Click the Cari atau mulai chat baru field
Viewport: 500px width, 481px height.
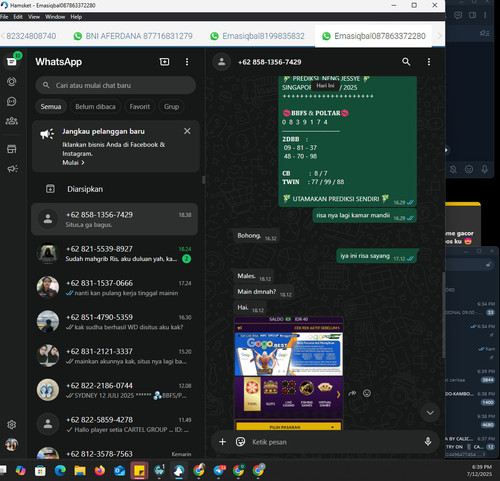click(x=116, y=85)
